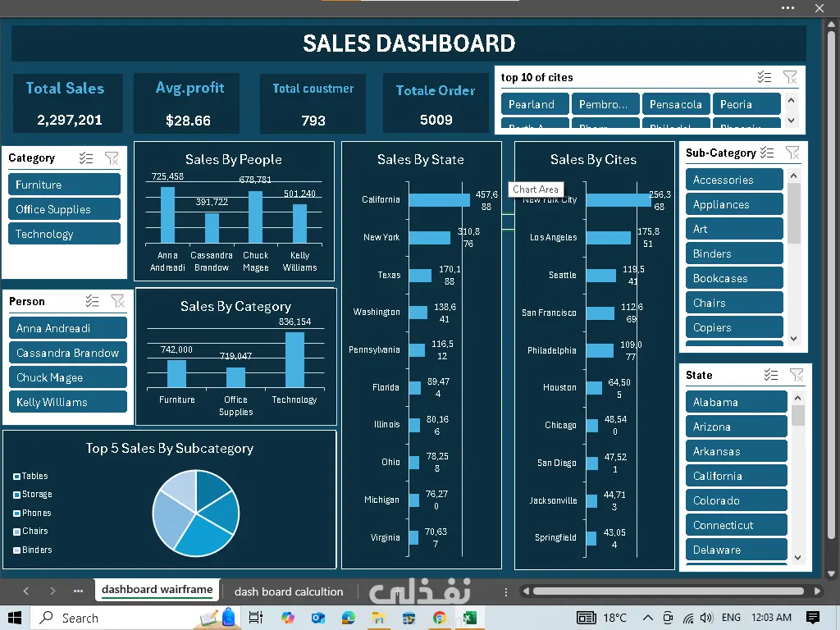The height and width of the screenshot is (630, 840).
Task: Open the three-dots menu at top right
Action: [788, 7]
